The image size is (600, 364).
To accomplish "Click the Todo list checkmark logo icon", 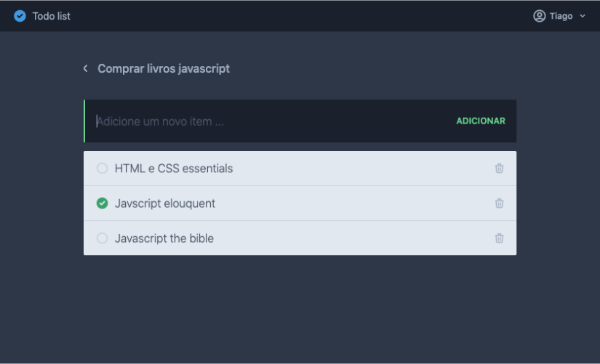I will (x=20, y=16).
